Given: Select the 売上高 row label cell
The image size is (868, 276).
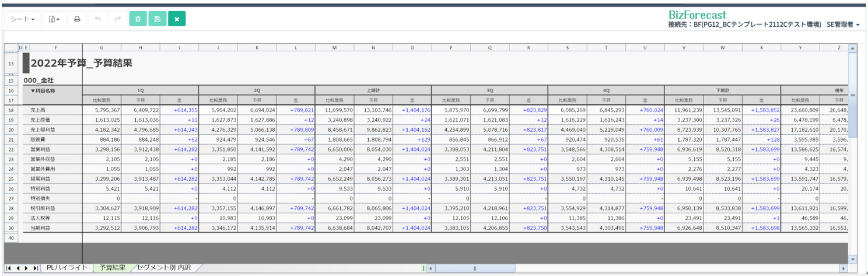Looking at the screenshot, I should (x=39, y=110).
